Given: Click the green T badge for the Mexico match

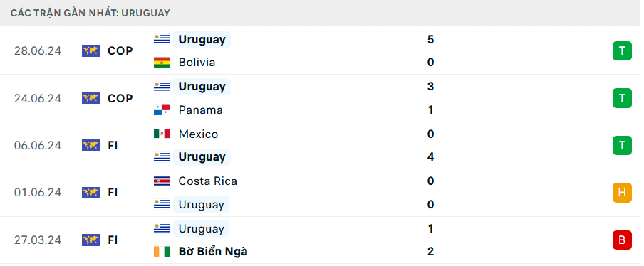Looking at the screenshot, I should click(622, 146).
